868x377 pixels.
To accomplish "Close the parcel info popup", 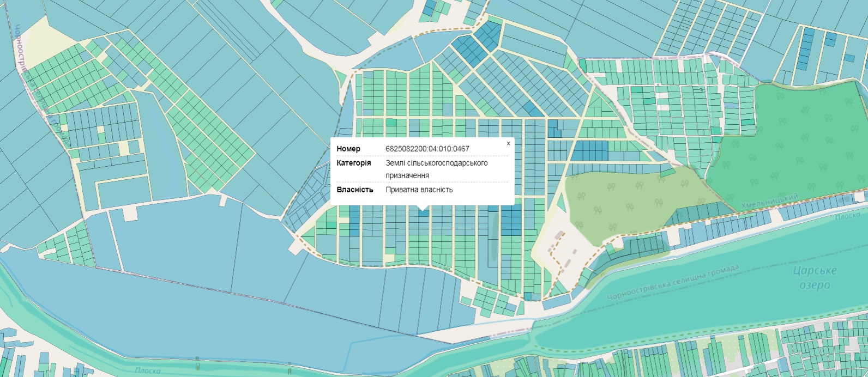I will [x=508, y=144].
